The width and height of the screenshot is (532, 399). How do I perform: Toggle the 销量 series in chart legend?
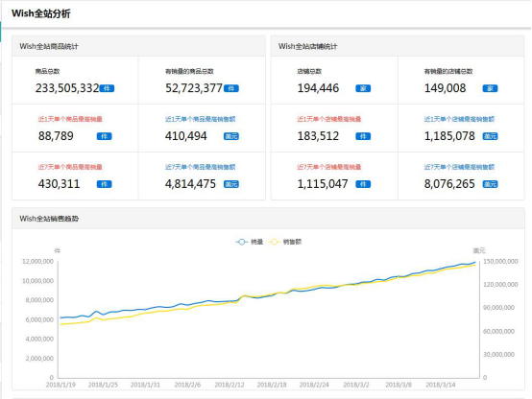(x=250, y=242)
